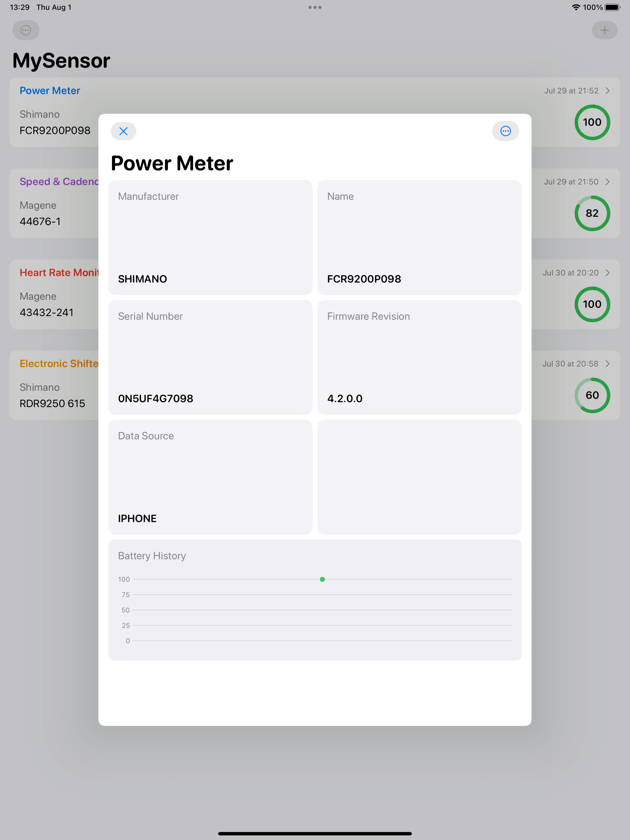Tap the Jul 30 at 20:58 timestamp
Viewport: 630px width, 840px height.
[x=570, y=364]
